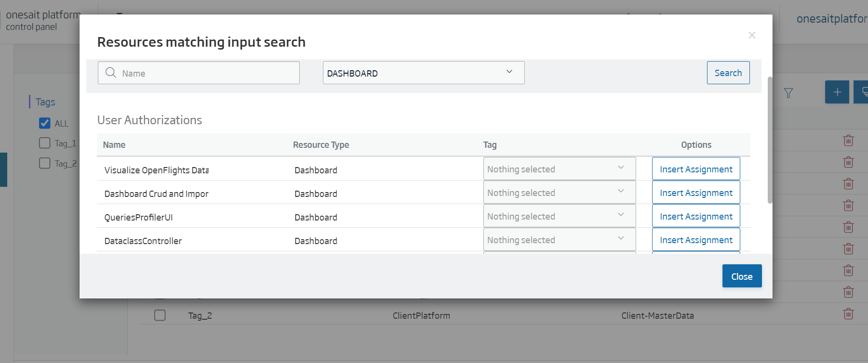Click the Resource Type cell of QueriesProfilerUI row
Screen dimensions: 868x363
(316, 217)
